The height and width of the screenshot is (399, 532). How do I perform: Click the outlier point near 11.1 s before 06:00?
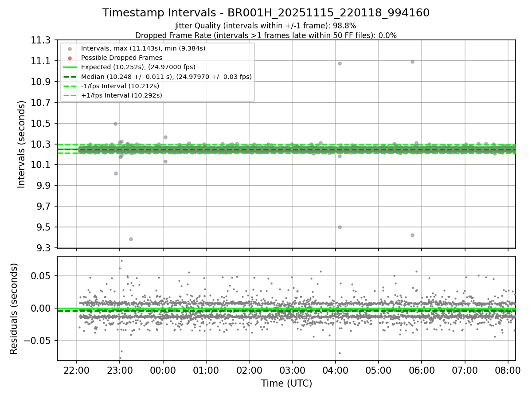[x=412, y=62]
